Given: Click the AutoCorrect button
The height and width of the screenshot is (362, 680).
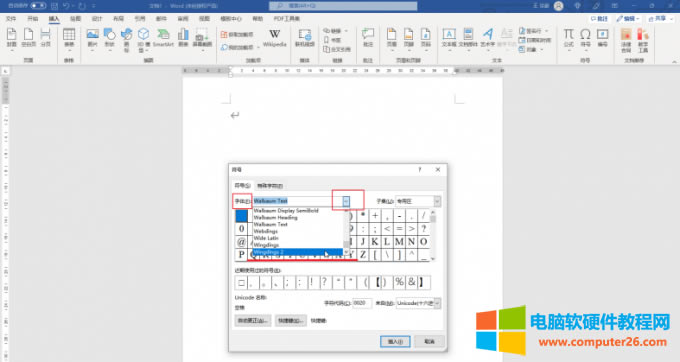Looking at the screenshot, I should point(252,321).
